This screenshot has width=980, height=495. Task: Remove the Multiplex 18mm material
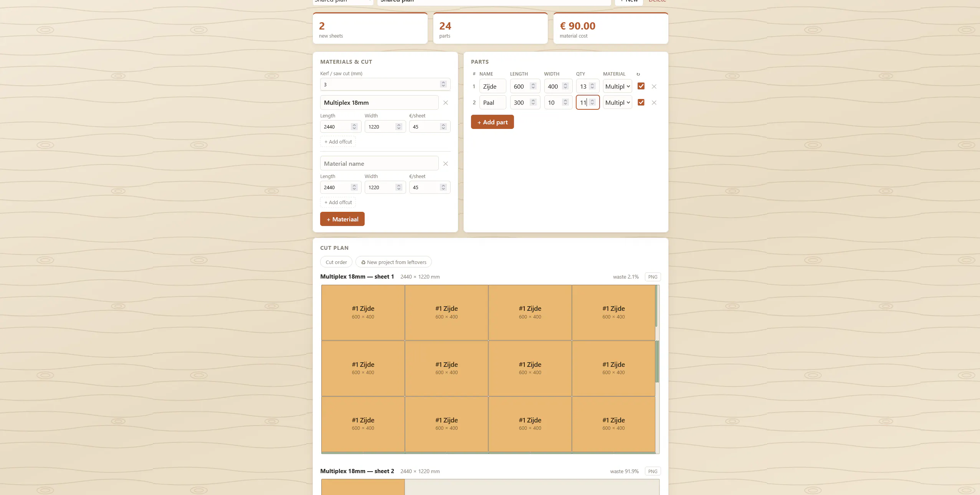pos(445,103)
